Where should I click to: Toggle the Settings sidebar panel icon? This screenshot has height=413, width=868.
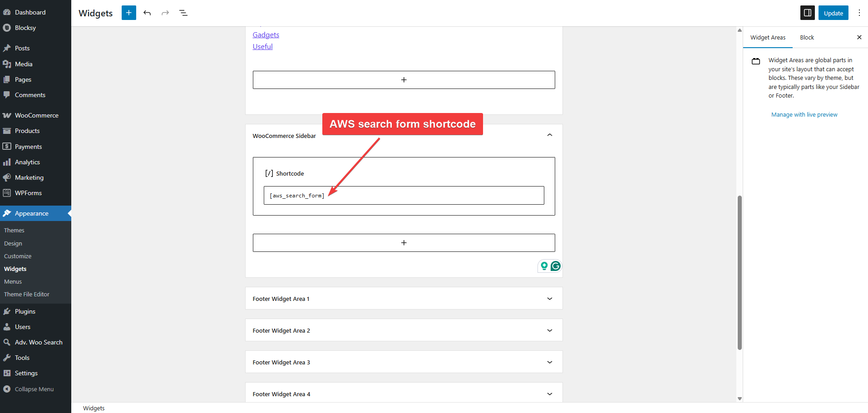tap(807, 13)
